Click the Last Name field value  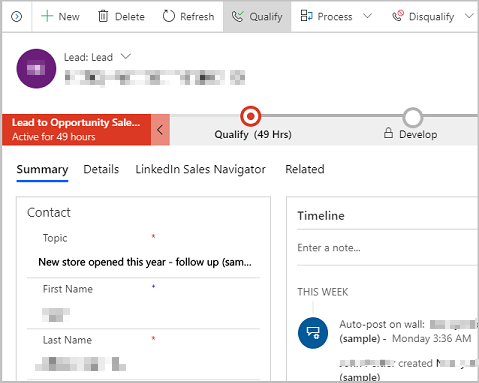pos(81,364)
